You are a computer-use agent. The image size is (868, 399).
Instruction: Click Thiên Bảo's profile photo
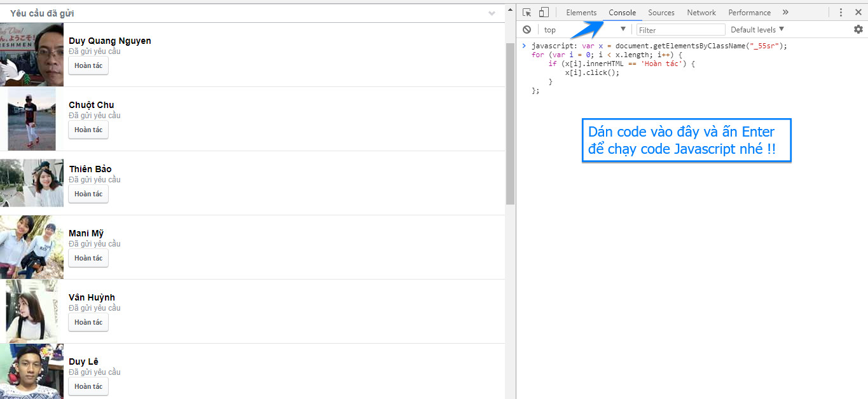(32, 183)
